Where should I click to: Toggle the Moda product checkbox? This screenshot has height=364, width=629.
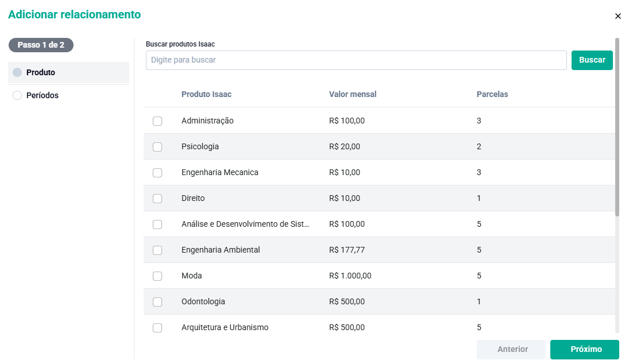point(157,276)
